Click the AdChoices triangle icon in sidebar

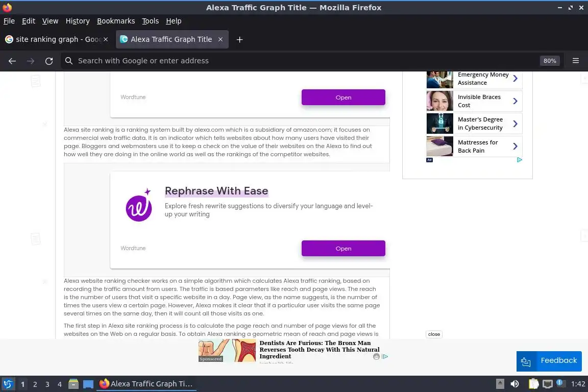click(x=520, y=160)
